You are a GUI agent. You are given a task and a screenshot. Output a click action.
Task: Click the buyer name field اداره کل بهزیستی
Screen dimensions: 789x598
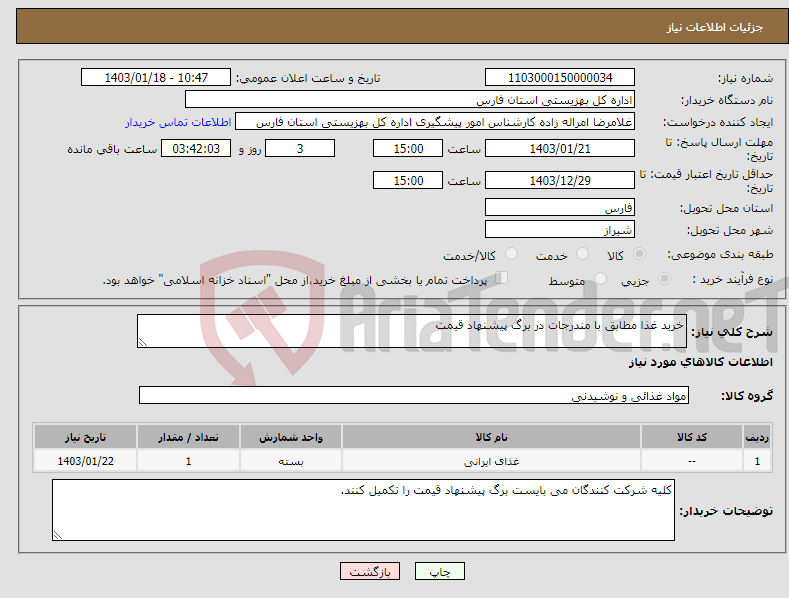[x=410, y=100]
